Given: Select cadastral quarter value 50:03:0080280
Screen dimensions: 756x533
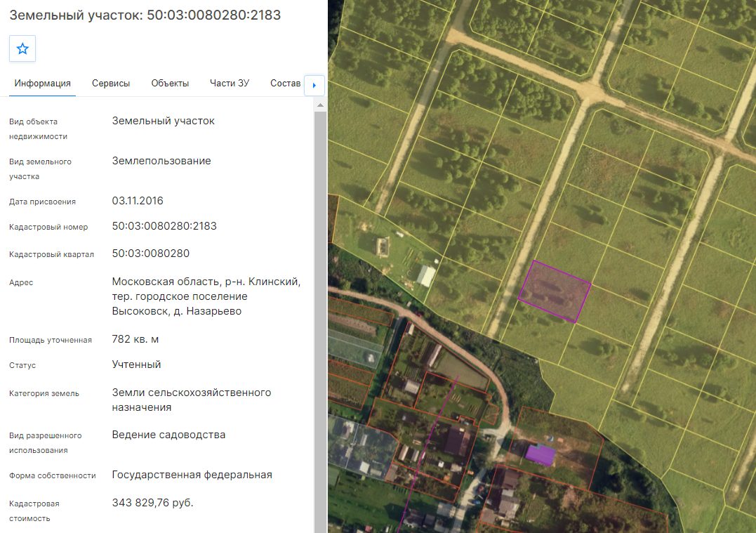Looking at the screenshot, I should 151,254.
